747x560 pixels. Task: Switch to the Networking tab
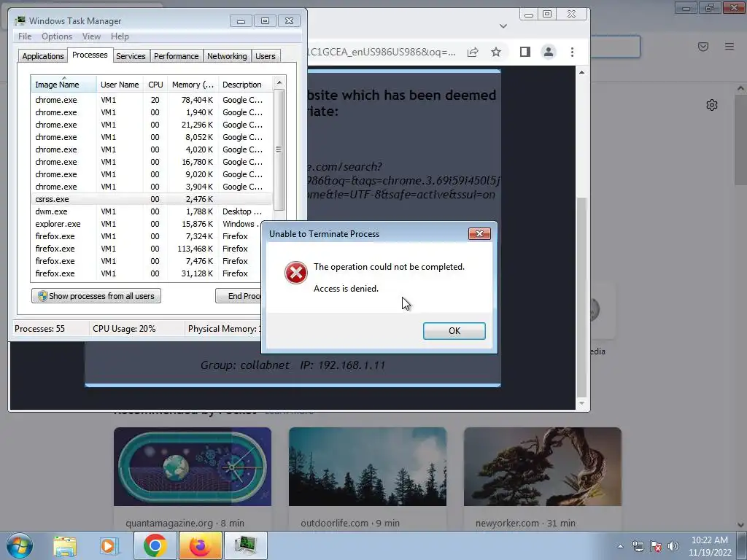227,56
